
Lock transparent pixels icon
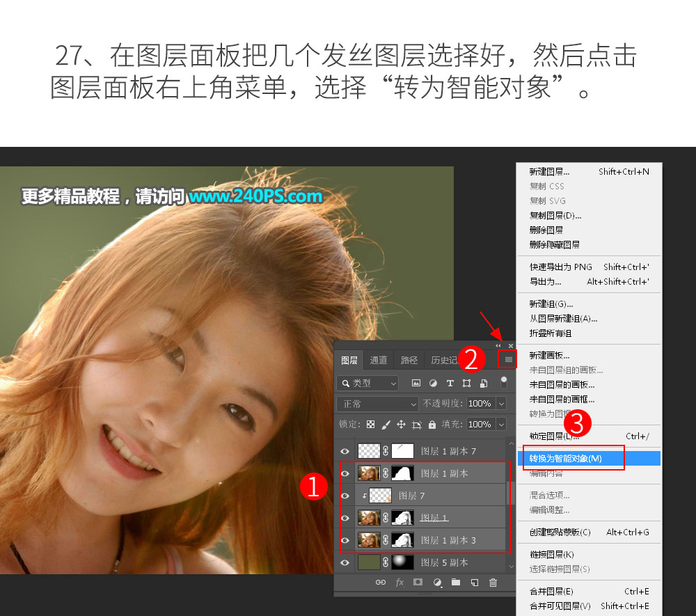(371, 425)
